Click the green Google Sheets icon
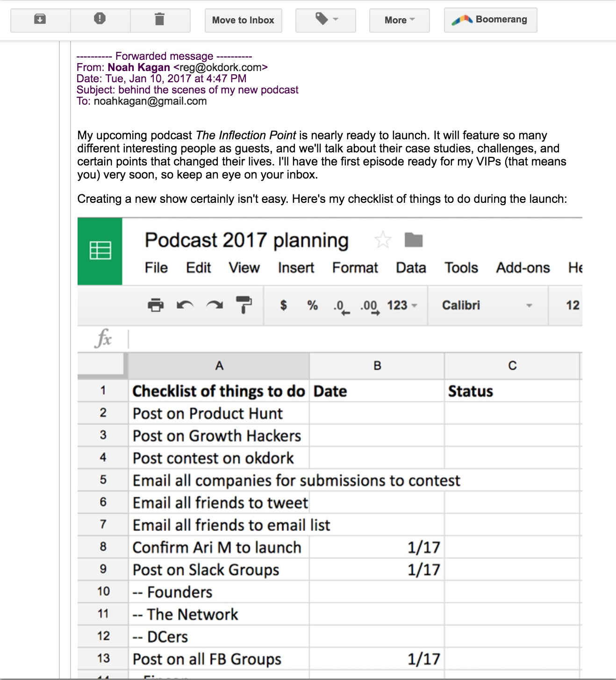Image resolution: width=616 pixels, height=680 pixels. coord(100,251)
